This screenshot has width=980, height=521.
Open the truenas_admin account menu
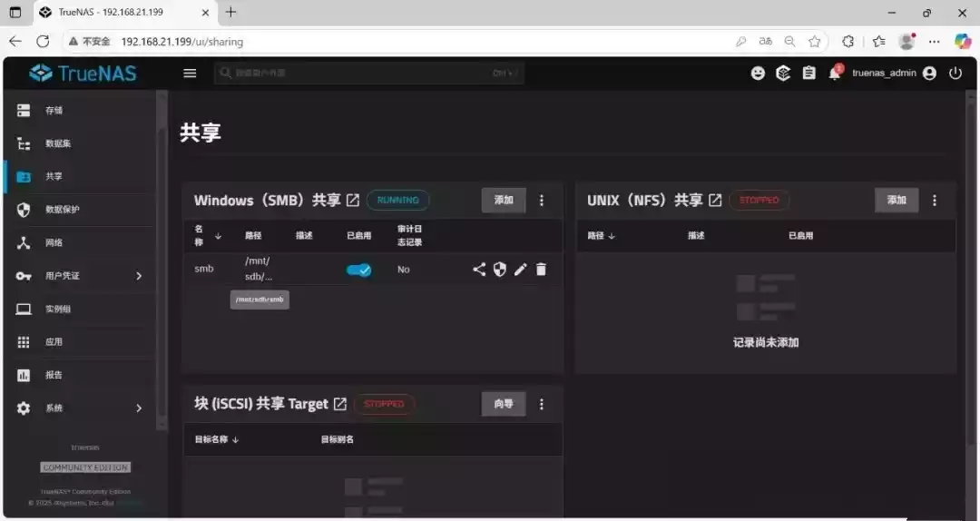click(x=894, y=74)
